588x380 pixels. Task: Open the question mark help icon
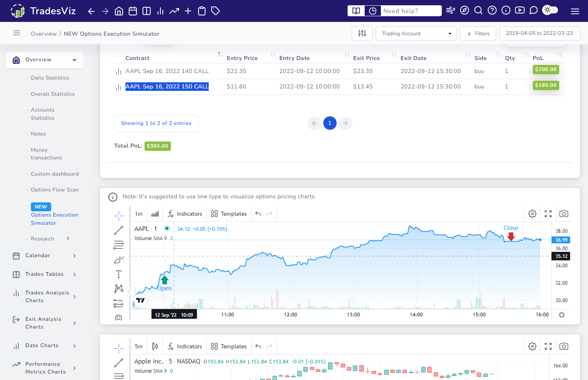point(492,10)
